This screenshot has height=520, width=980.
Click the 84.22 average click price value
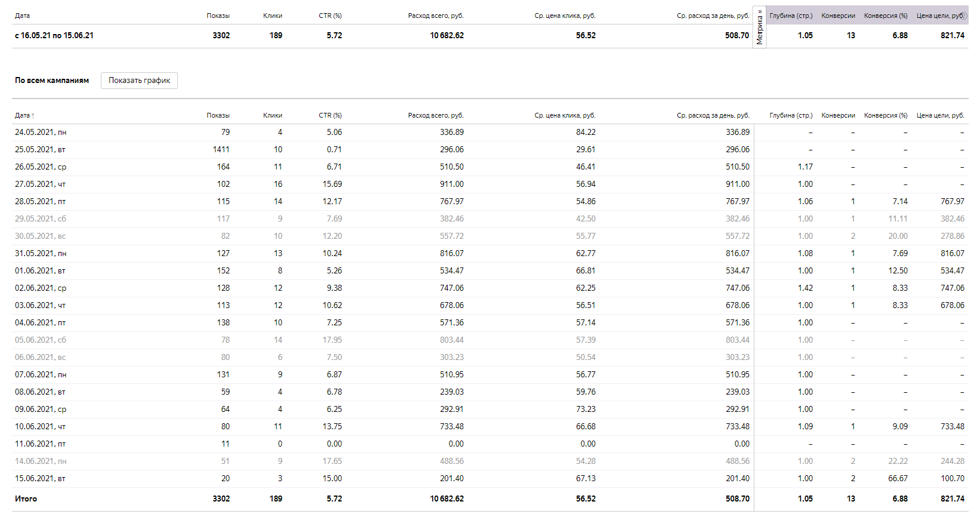[x=585, y=132]
